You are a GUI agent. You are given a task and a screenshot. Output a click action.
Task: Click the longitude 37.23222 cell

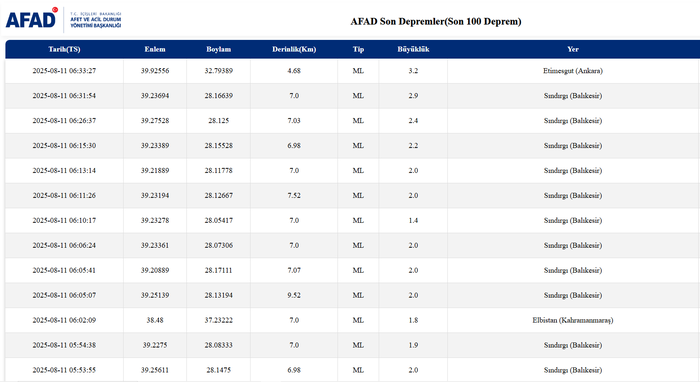point(218,320)
